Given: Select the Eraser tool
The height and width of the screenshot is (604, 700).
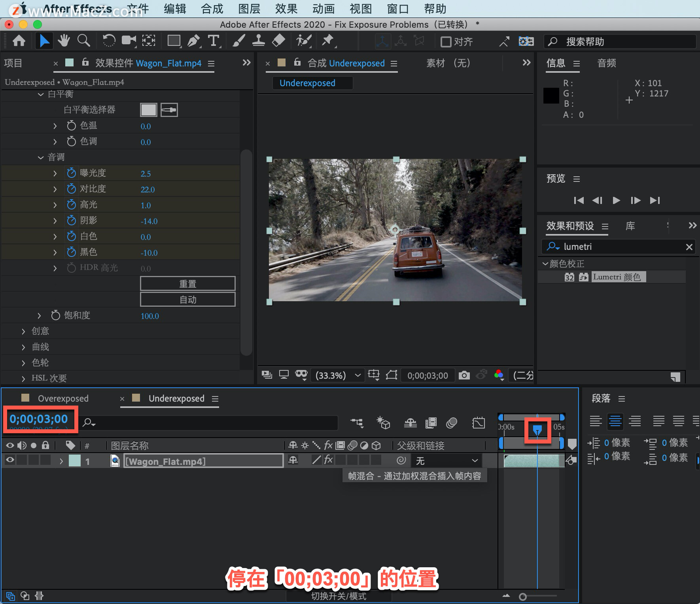Looking at the screenshot, I should (x=279, y=41).
